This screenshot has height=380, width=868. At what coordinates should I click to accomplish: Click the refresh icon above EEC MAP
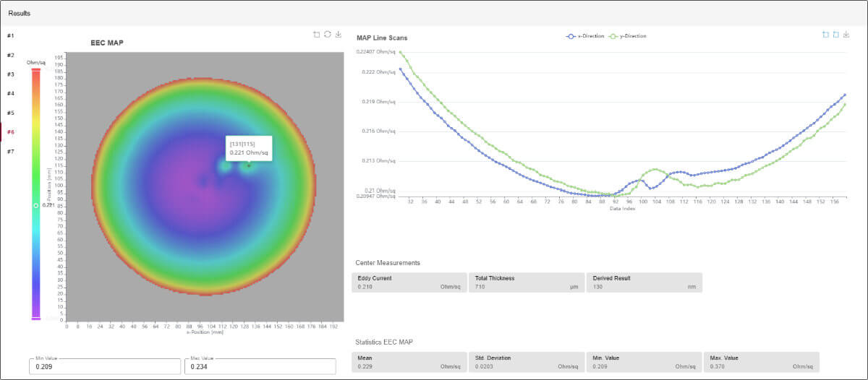point(328,34)
